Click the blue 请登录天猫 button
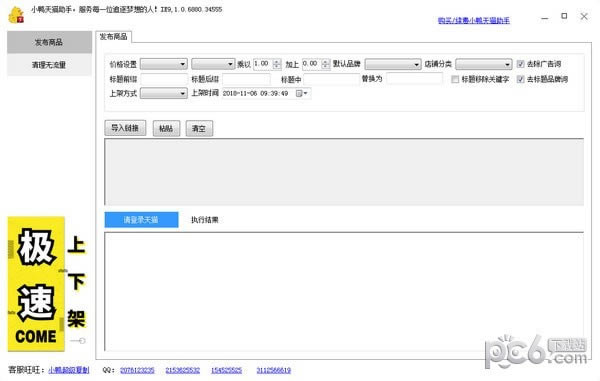600x381 pixels. (141, 220)
